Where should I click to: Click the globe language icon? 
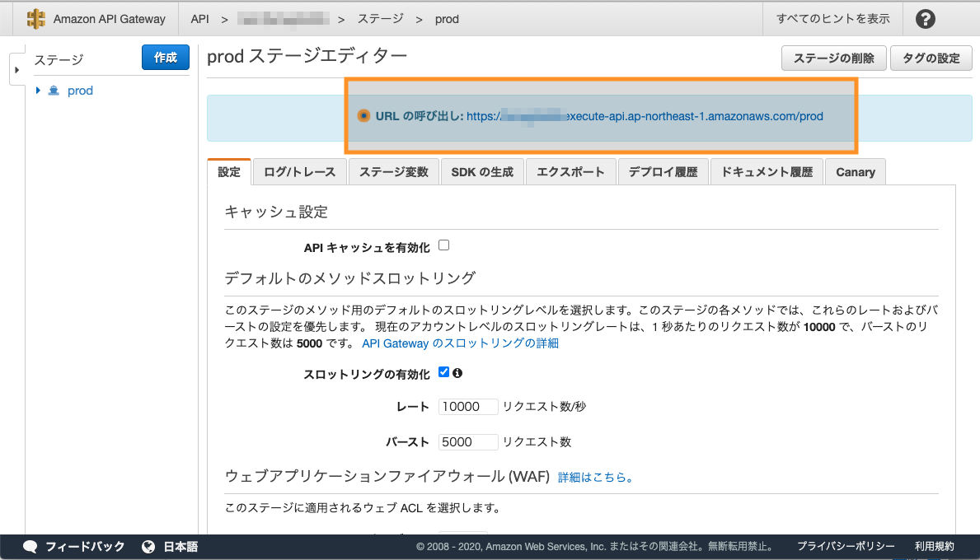coord(148,547)
